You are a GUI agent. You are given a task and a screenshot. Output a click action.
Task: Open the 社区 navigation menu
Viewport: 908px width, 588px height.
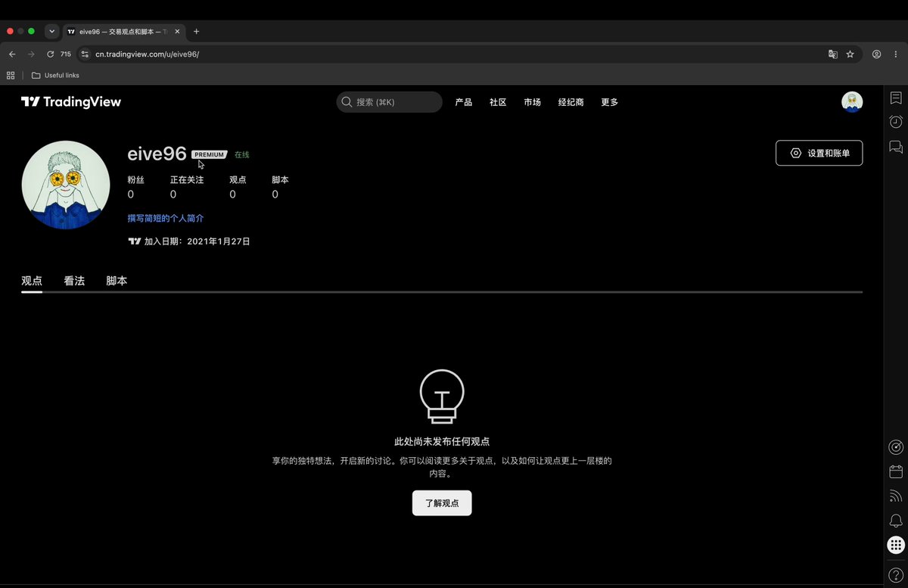coord(498,102)
